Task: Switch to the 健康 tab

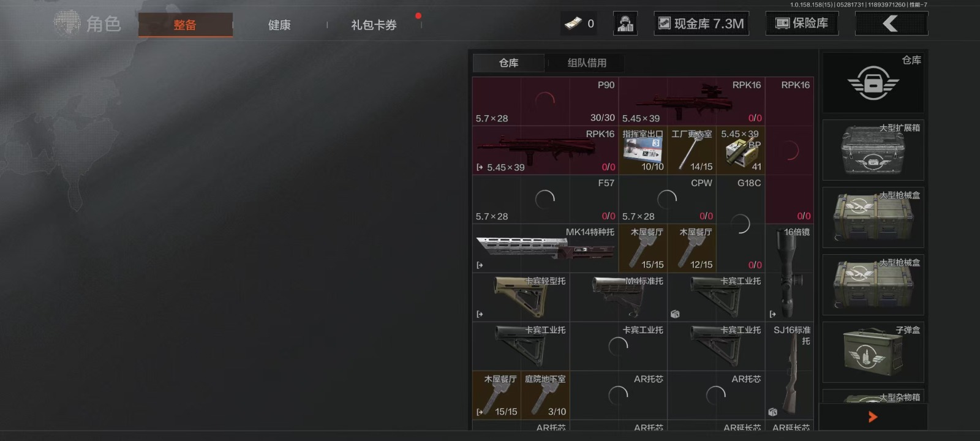Action: tap(279, 25)
